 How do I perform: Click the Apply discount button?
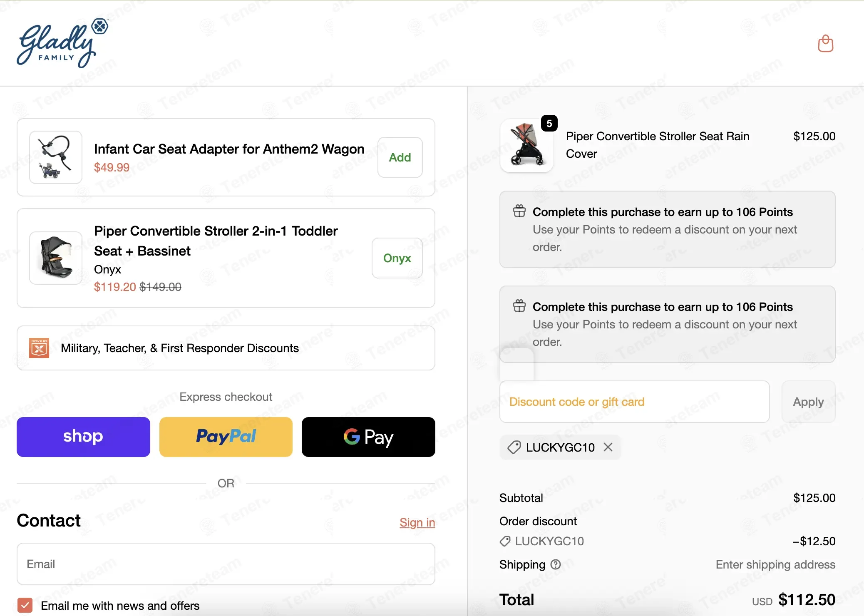[808, 402]
